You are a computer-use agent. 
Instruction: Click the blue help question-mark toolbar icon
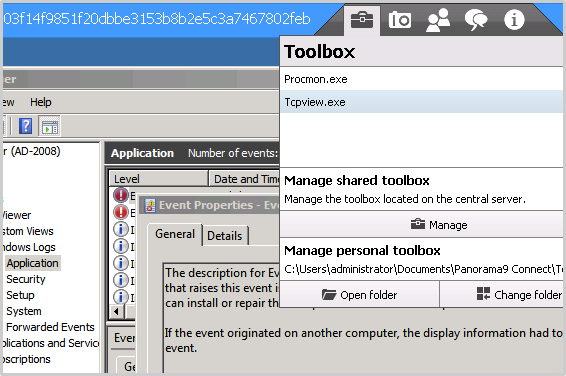click(x=26, y=126)
